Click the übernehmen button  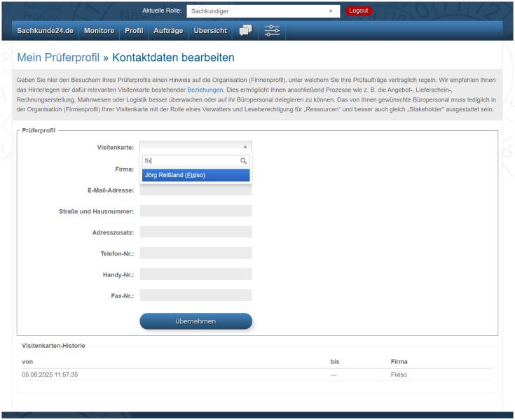pos(195,321)
